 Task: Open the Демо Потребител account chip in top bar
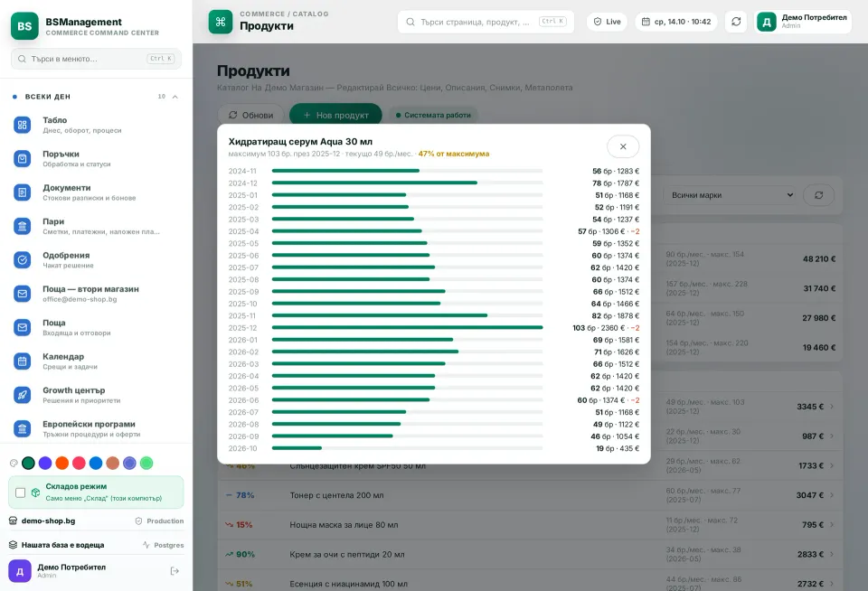803,22
